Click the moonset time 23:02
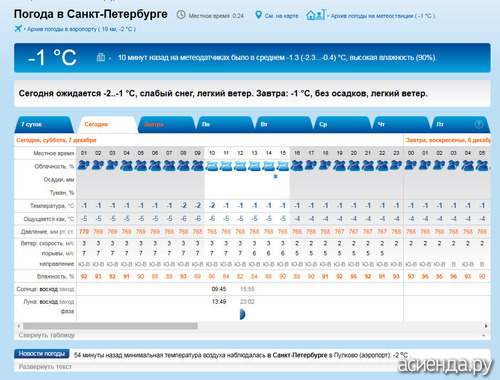 247,302
